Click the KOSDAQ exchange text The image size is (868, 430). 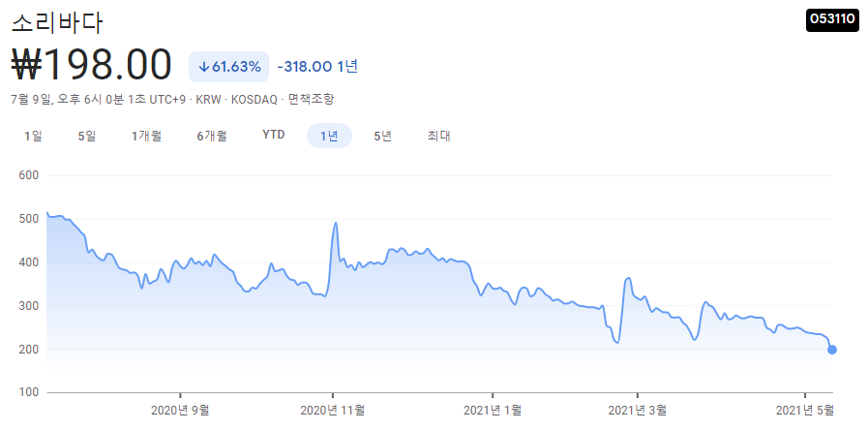[x=254, y=100]
